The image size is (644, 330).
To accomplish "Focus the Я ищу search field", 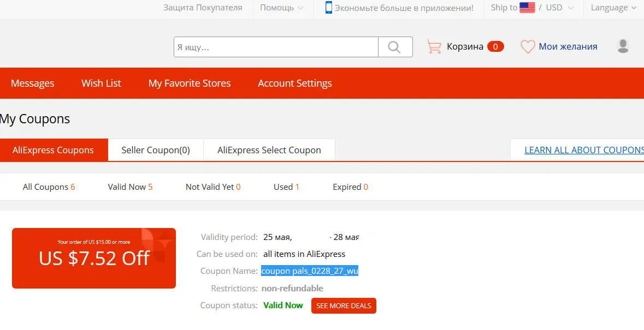I will tap(276, 47).
